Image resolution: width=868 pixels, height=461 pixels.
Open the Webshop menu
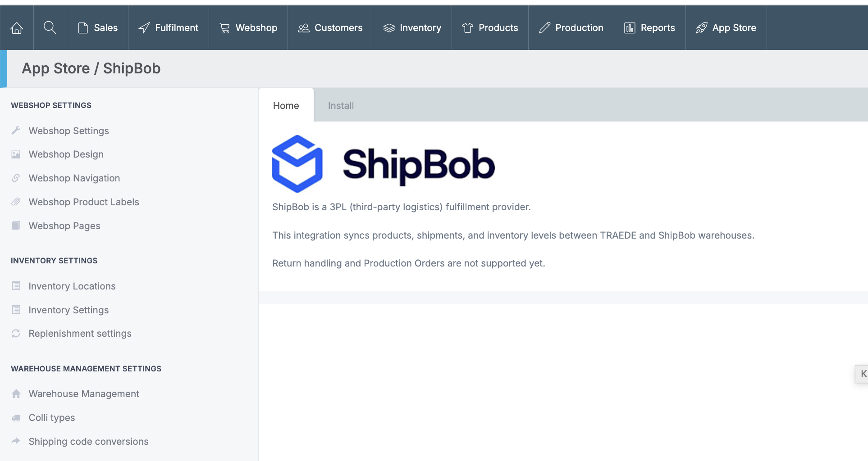[248, 28]
